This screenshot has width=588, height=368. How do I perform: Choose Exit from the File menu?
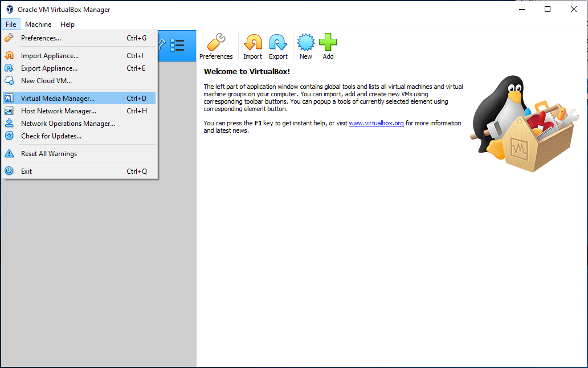click(79, 171)
